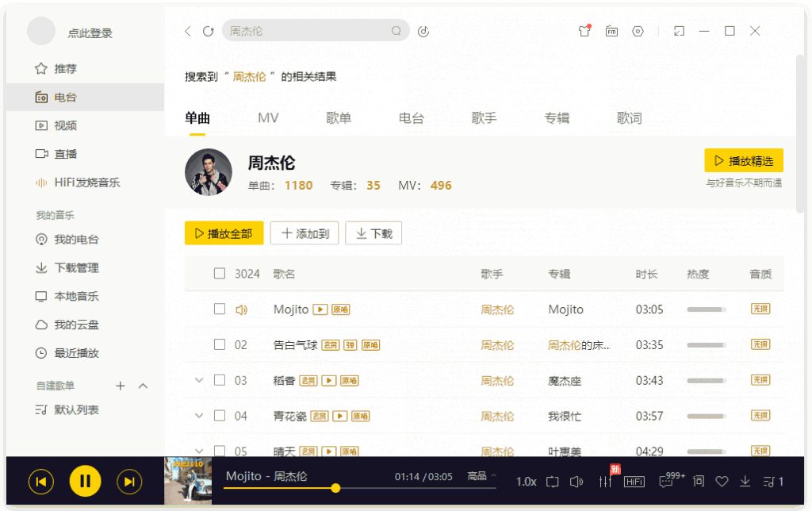
Task: Select all songs with header checkbox
Action: point(220,273)
